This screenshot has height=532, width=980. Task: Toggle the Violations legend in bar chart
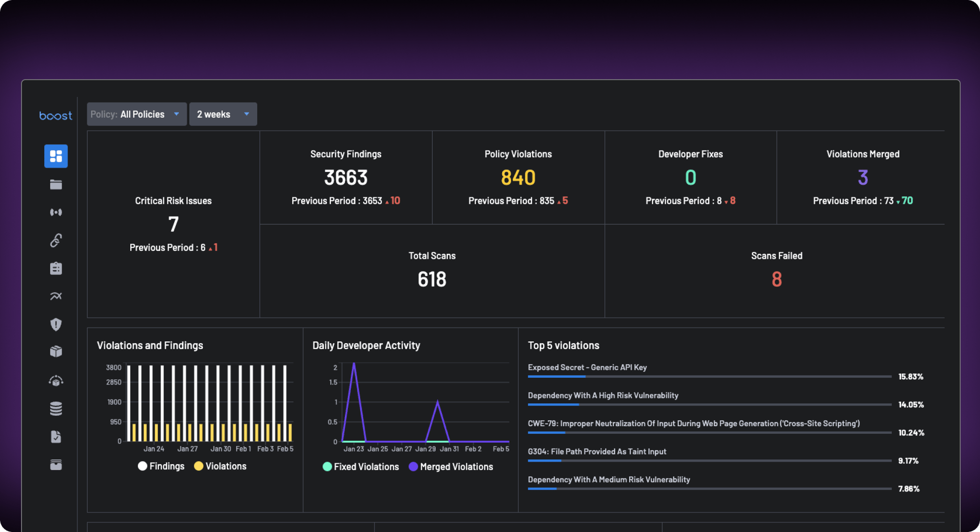[x=220, y=466]
